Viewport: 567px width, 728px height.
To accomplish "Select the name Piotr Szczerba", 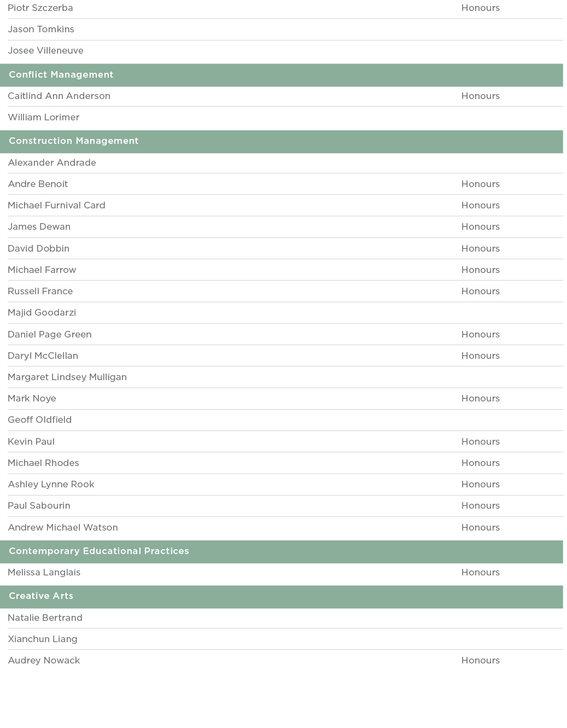I will pyautogui.click(x=40, y=8).
